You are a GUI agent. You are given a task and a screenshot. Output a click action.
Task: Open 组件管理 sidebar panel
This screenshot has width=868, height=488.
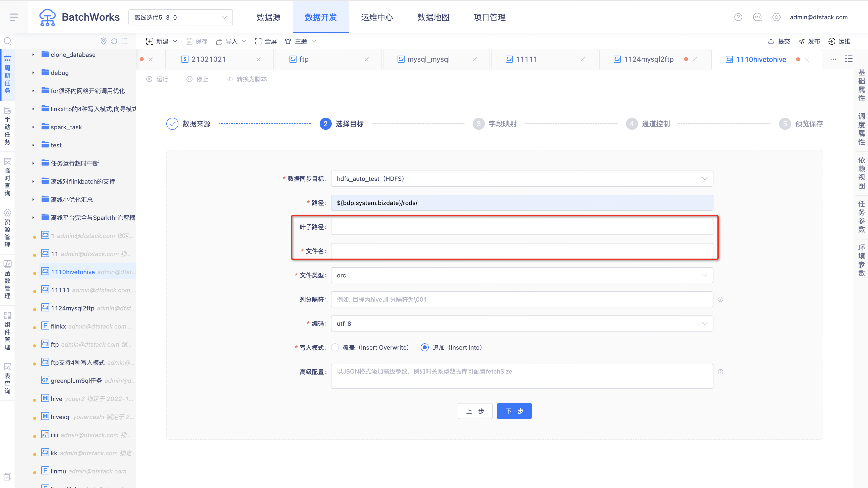7,331
